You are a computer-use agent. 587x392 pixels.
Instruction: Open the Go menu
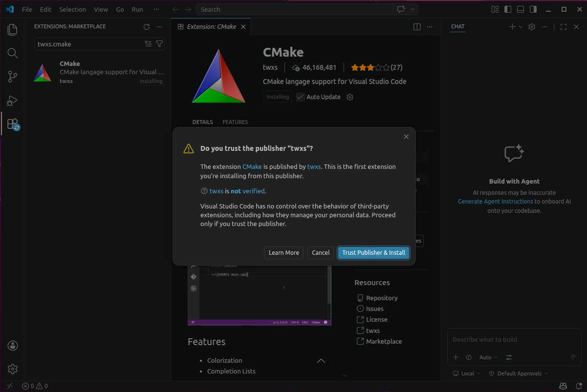coord(120,9)
